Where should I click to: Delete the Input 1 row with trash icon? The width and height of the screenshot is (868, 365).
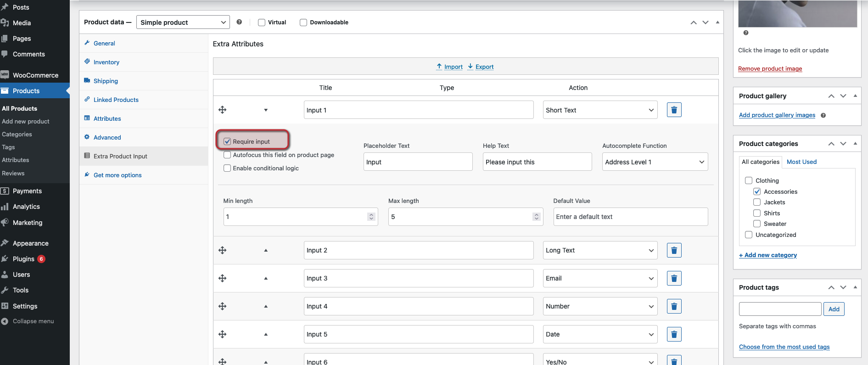click(674, 110)
